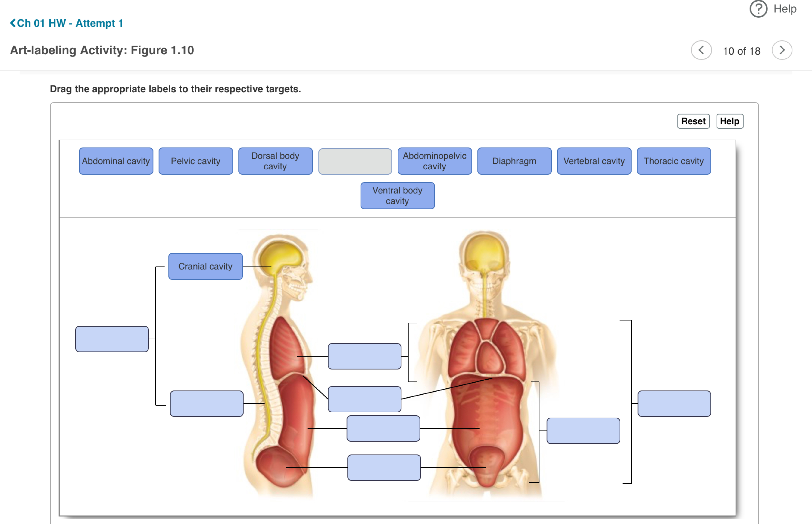
Task: Select the Ventral body cavity label
Action: click(397, 196)
